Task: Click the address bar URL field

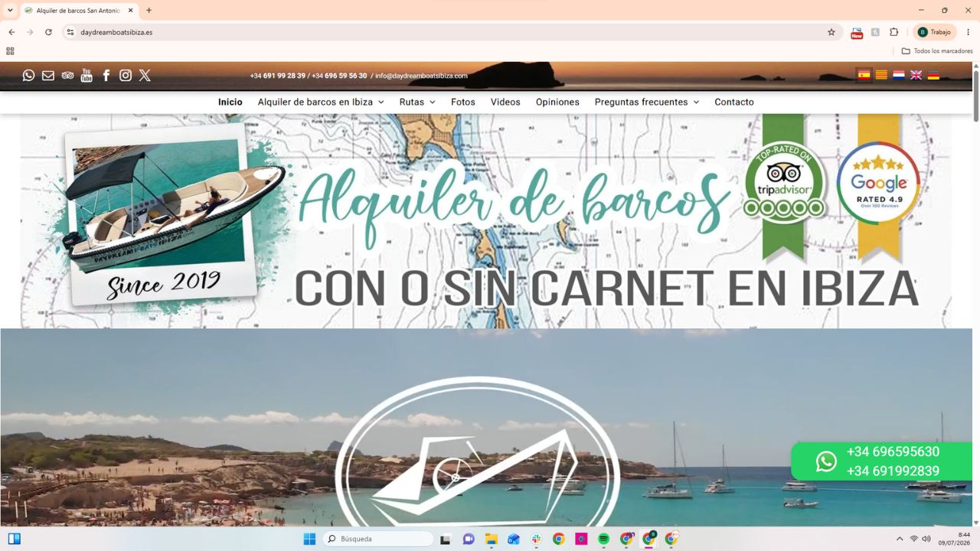Action: (452, 32)
